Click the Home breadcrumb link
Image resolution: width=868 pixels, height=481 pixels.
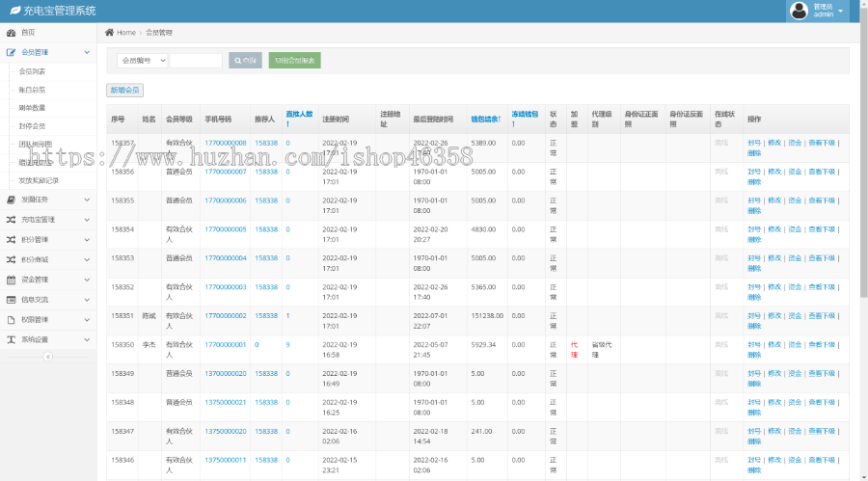click(126, 33)
